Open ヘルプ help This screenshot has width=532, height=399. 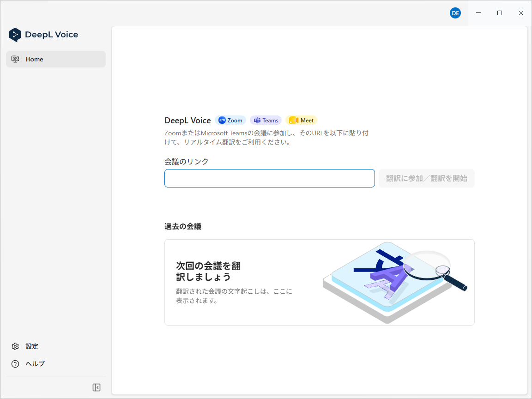(x=35, y=364)
